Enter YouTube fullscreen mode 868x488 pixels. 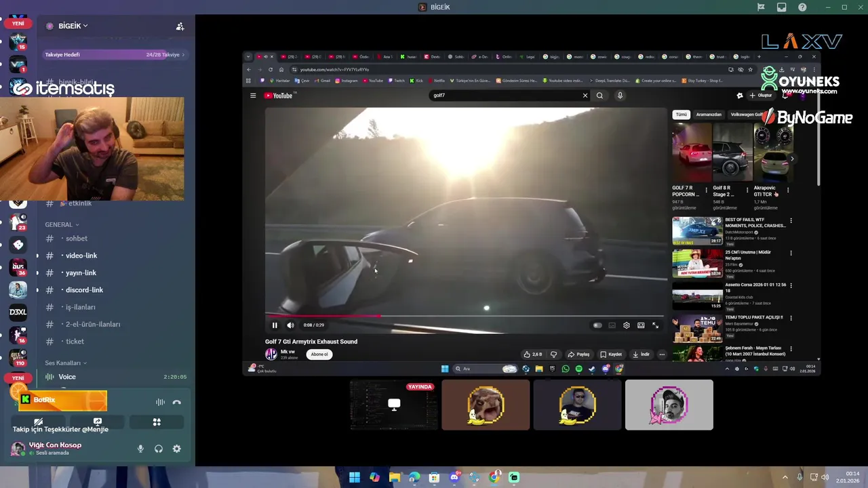656,325
